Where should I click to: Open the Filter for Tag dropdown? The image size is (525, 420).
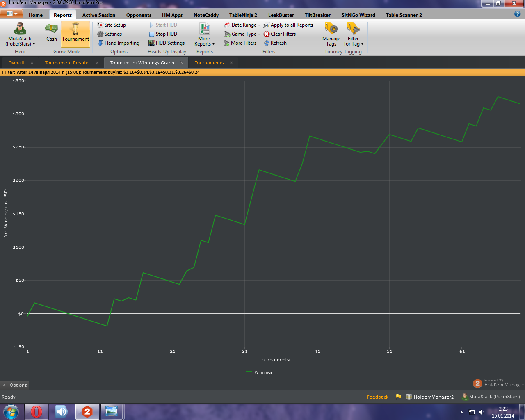pos(354,34)
